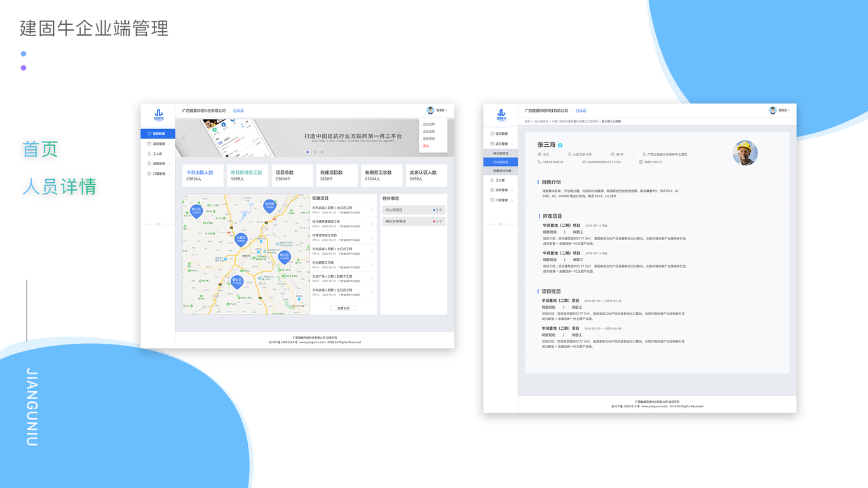The width and height of the screenshot is (868, 488).
Task: Choose 企业信息 in the account dropdown
Action: (x=429, y=132)
